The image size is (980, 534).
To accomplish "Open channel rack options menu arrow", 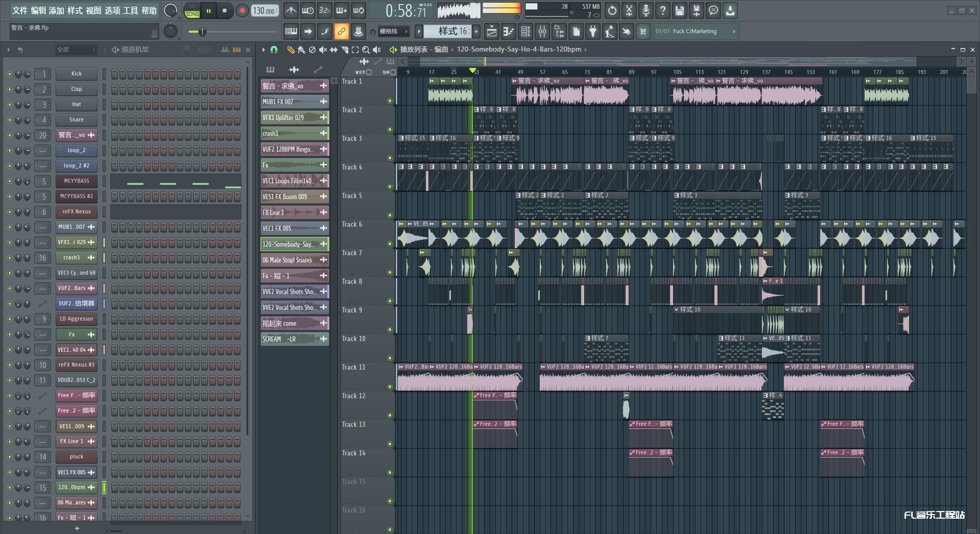I will [x=9, y=50].
